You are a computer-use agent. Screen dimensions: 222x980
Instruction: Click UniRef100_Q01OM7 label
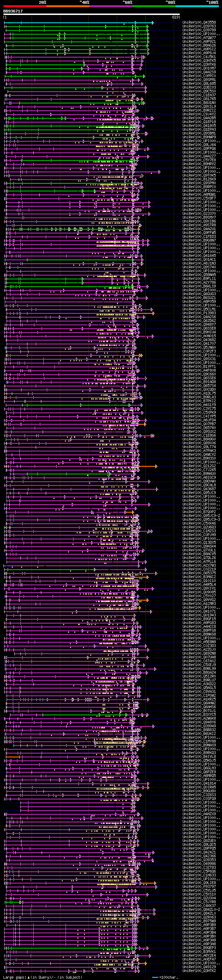199,68
